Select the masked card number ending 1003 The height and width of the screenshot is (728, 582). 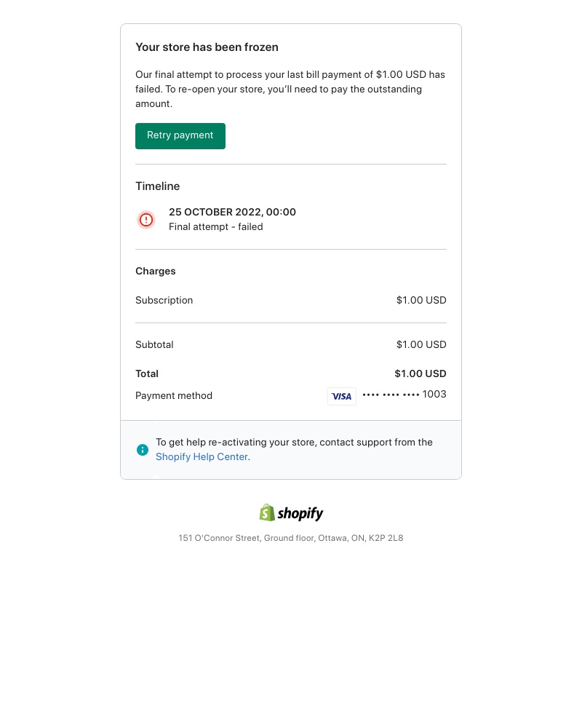click(404, 395)
